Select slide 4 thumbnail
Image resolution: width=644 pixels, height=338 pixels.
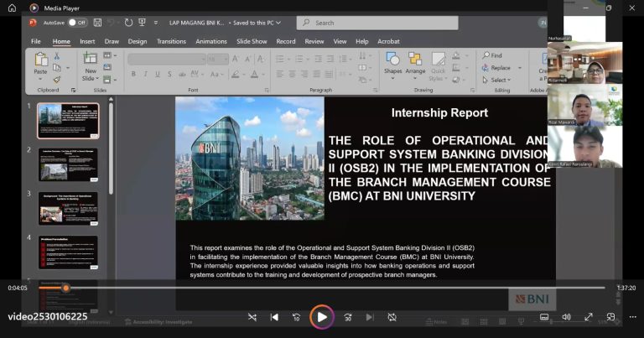[x=68, y=252]
